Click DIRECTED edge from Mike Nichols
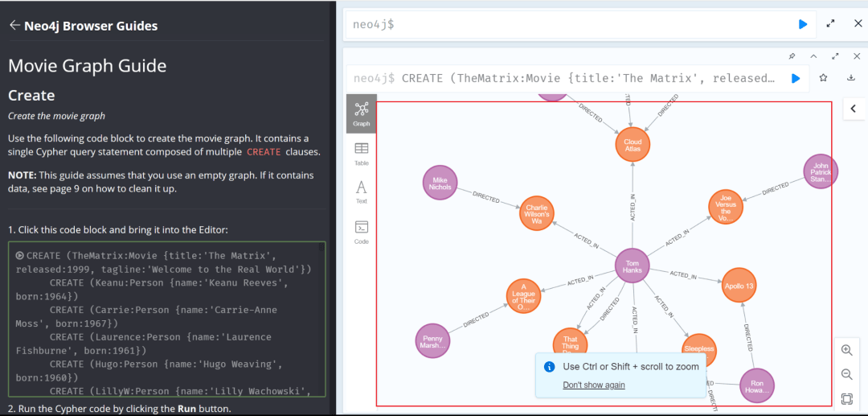Screen dimensions: 868x416 click(486, 198)
